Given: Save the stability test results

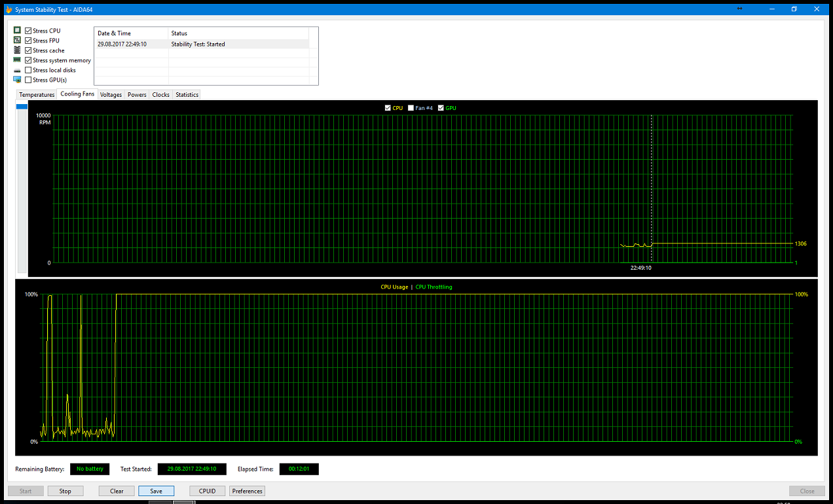Looking at the screenshot, I should click(x=156, y=491).
